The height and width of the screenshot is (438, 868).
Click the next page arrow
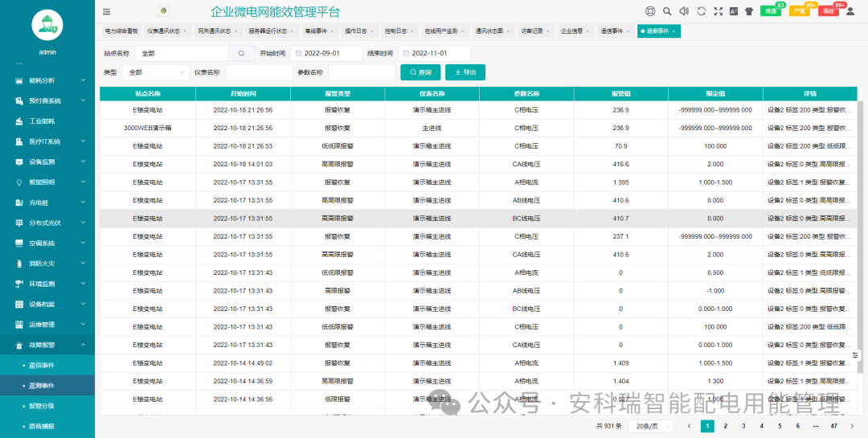851,426
